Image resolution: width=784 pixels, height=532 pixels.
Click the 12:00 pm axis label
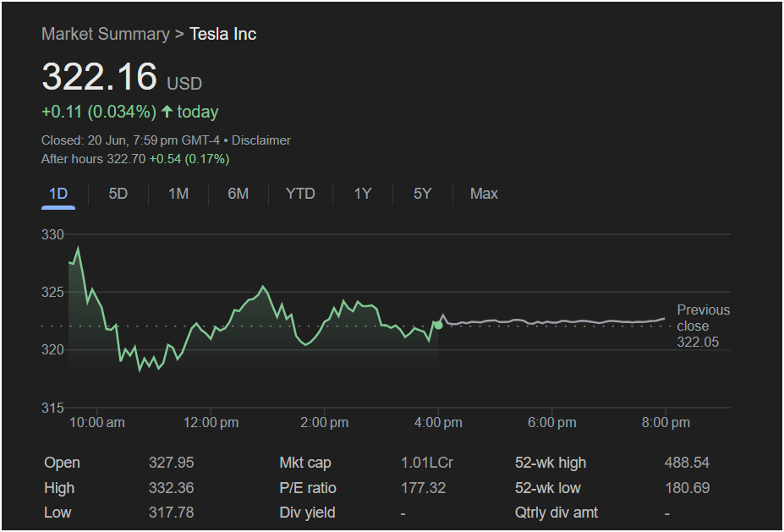(211, 423)
